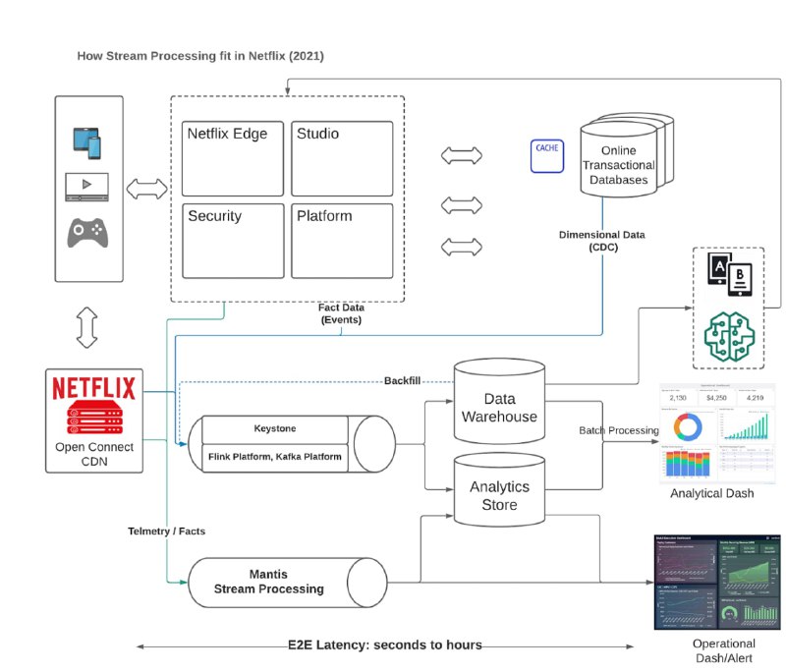Select the Security box
The width and height of the screenshot is (786, 672).
click(233, 241)
